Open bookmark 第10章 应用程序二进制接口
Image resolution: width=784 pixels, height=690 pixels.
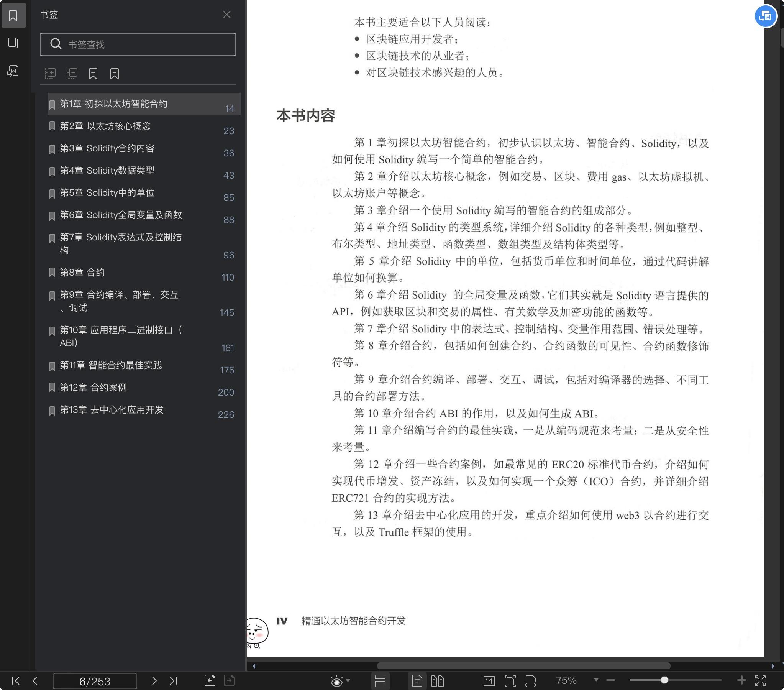pos(144,337)
